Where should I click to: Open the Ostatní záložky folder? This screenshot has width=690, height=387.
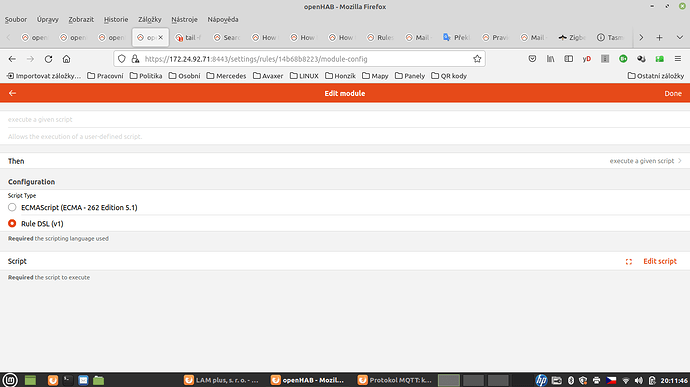(x=656, y=76)
